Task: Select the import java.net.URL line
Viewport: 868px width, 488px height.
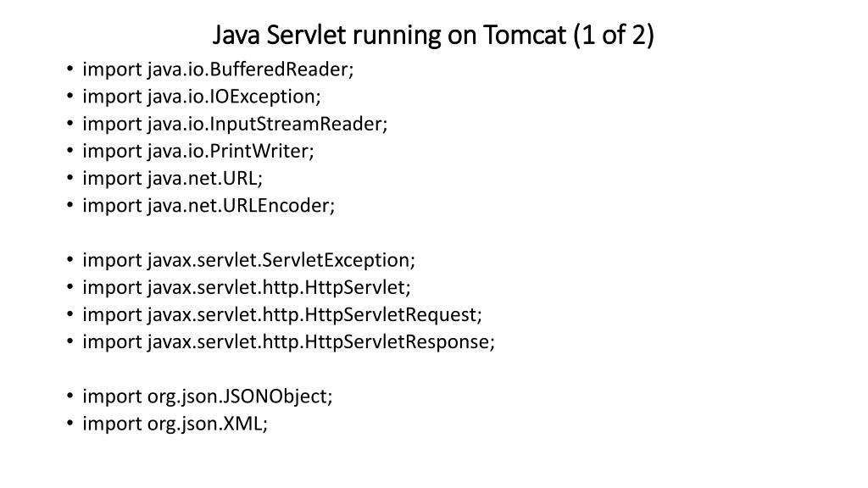Action: coord(173,178)
